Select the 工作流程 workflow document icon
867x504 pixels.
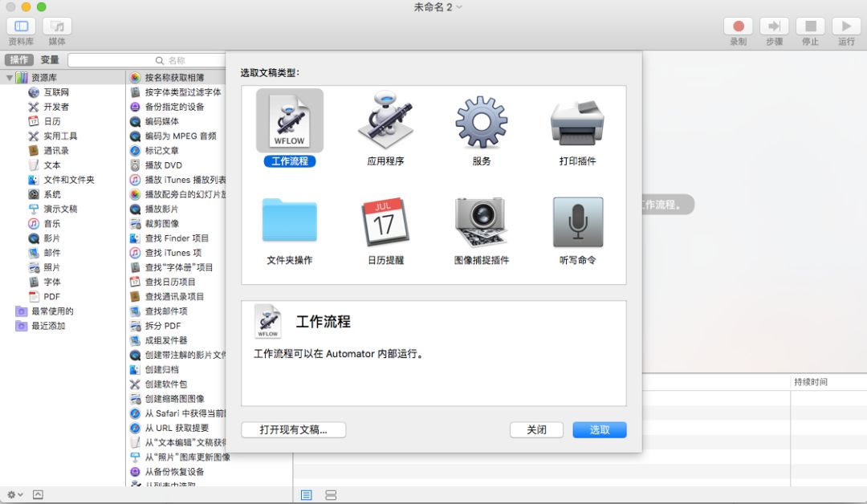(289, 121)
